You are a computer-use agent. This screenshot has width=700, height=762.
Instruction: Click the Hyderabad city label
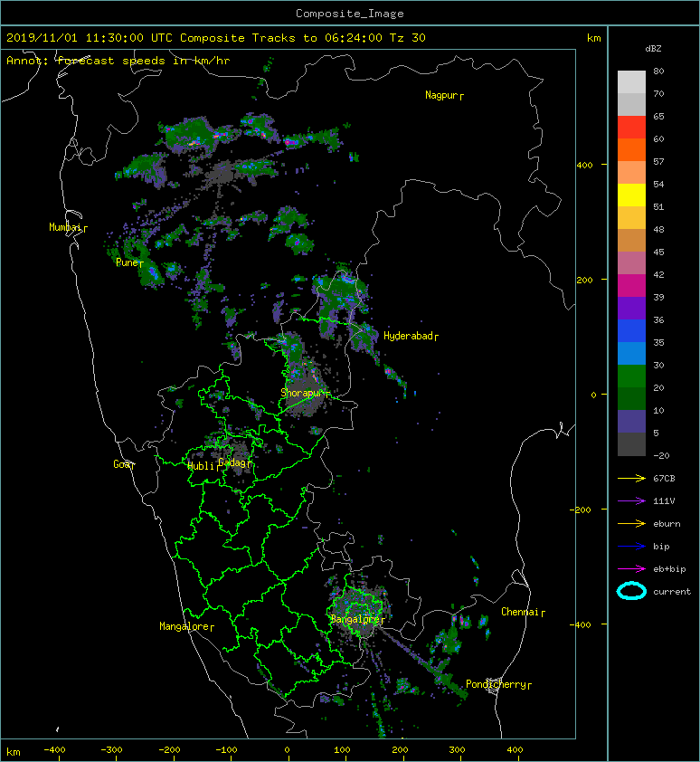[x=411, y=337]
